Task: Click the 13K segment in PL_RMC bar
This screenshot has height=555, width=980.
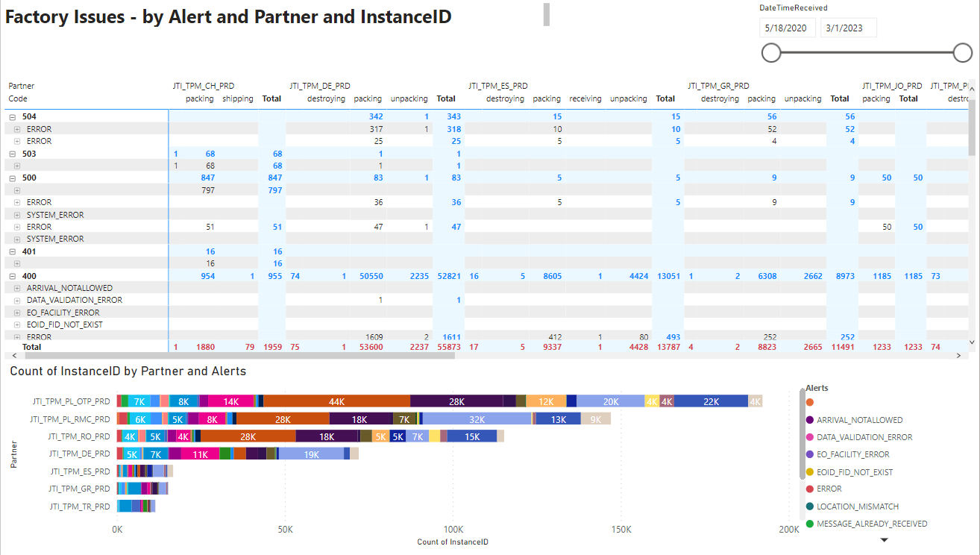Action: tap(558, 419)
